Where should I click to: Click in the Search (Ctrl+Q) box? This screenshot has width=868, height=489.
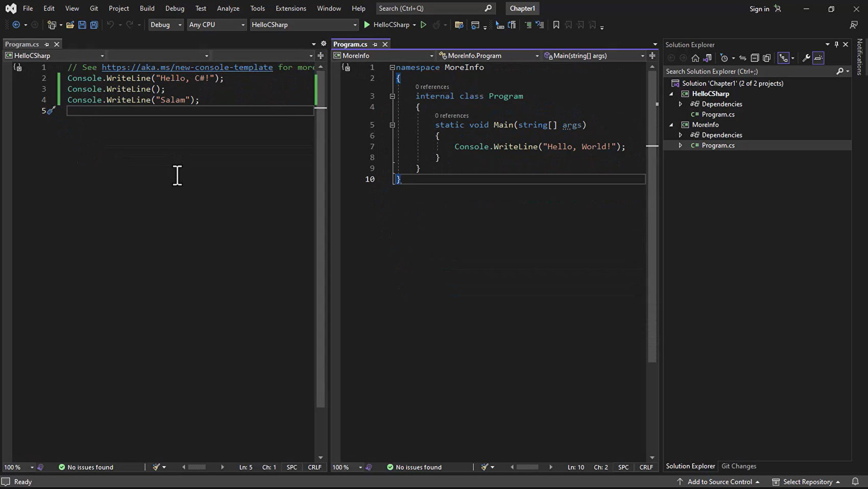(436, 8)
